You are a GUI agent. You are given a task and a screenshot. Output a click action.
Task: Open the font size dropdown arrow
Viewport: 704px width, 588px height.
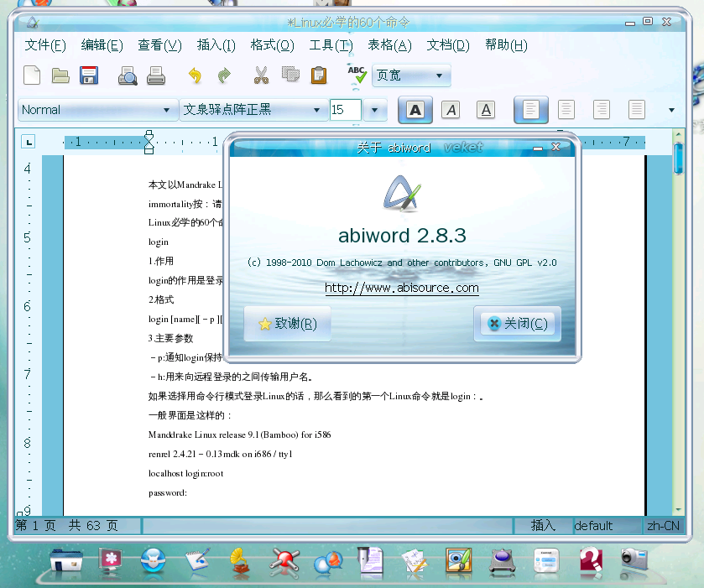click(375, 110)
